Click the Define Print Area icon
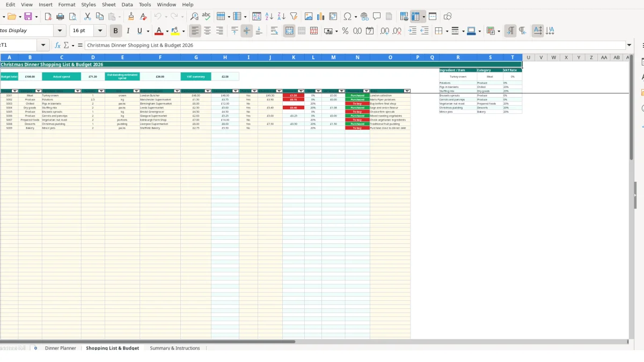This screenshot has height=362, width=644. click(404, 17)
